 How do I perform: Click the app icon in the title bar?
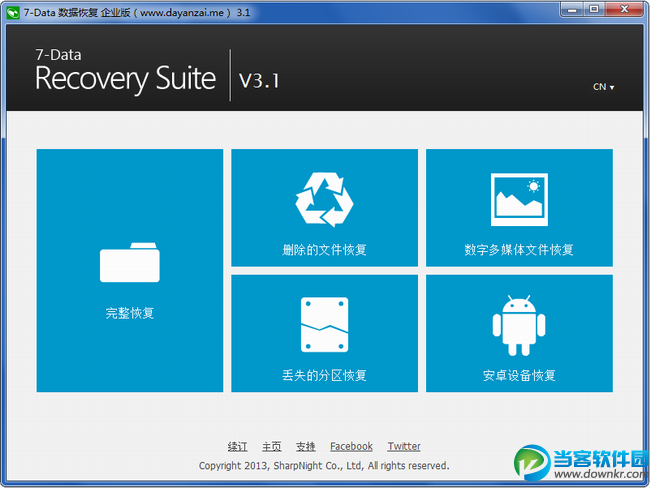[x=13, y=13]
